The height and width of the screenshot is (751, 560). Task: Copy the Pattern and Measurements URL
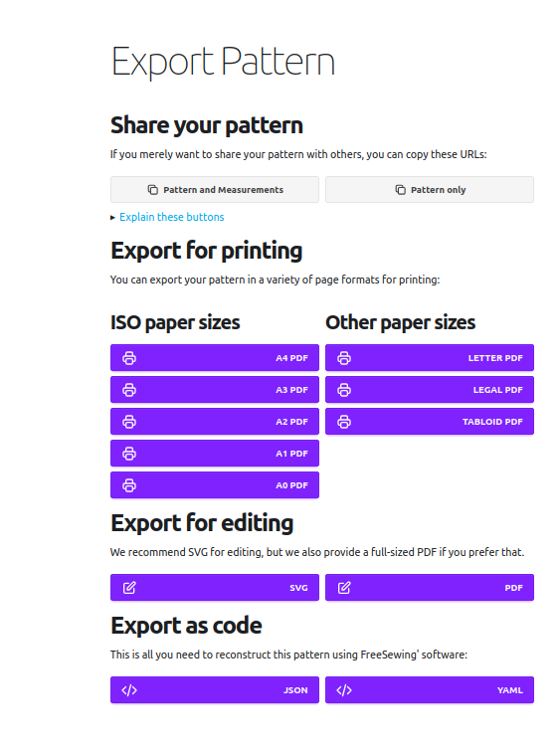tap(215, 190)
